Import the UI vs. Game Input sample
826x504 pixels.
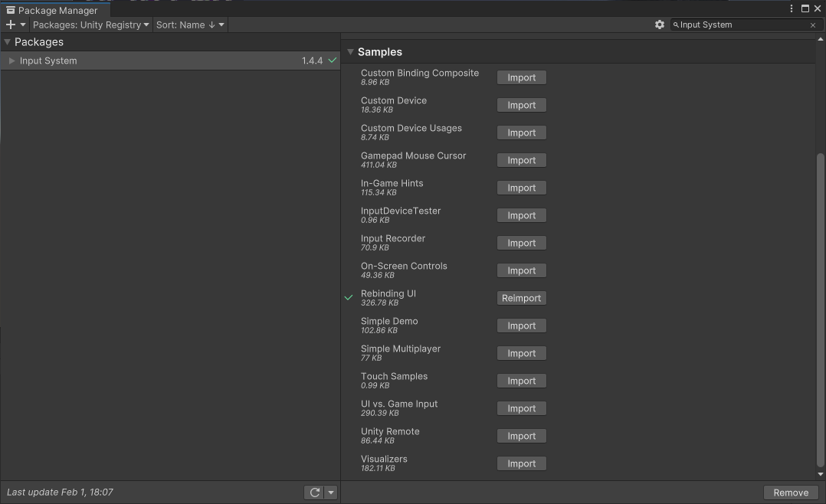click(522, 408)
